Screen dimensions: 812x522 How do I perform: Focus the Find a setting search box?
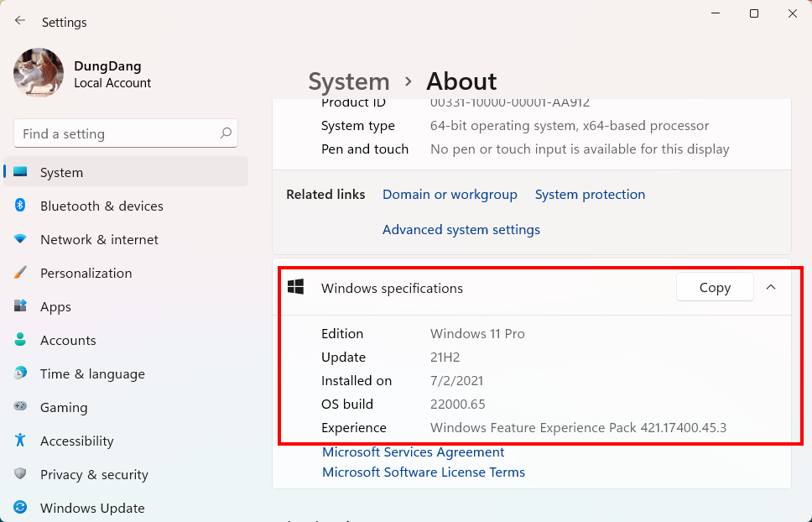point(126,133)
